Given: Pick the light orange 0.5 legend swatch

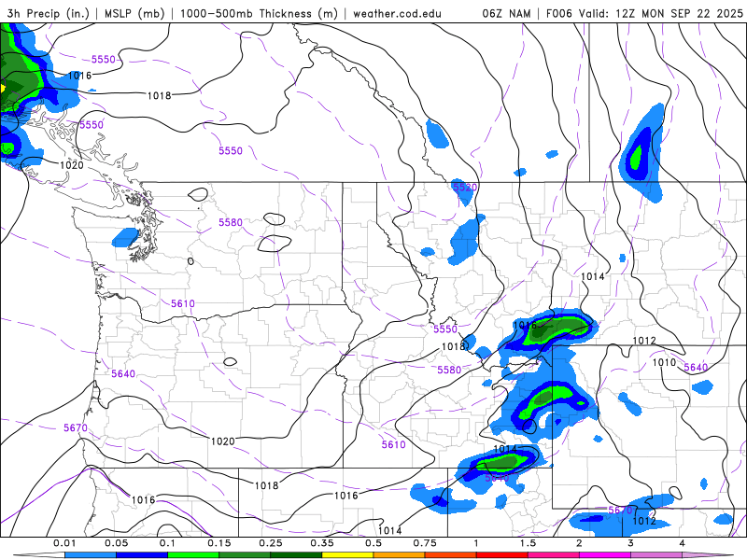Looking at the screenshot, I should click(400, 555).
